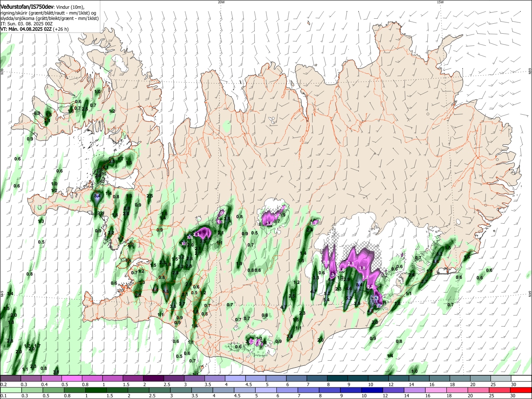Screen dimensions: 532x399
Task: Click the 15W longitude label
Action: pyautogui.click(x=440, y=2)
